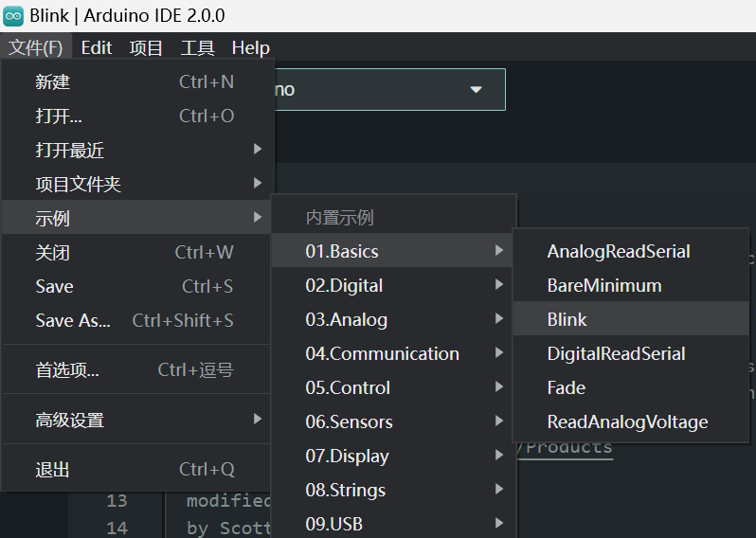Open the Blink example
Viewport: 756px width, 538px height.
click(x=631, y=319)
